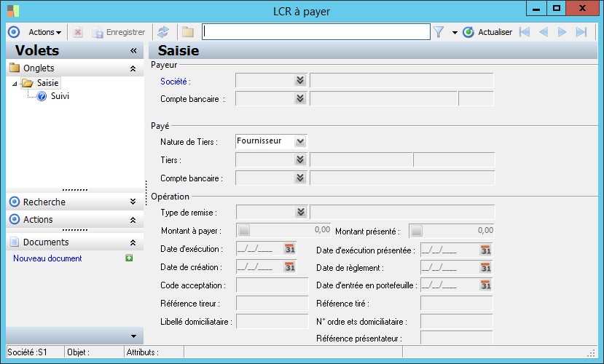Click the window resize grip in status bar
The image size is (604, 364).
[x=592, y=353]
